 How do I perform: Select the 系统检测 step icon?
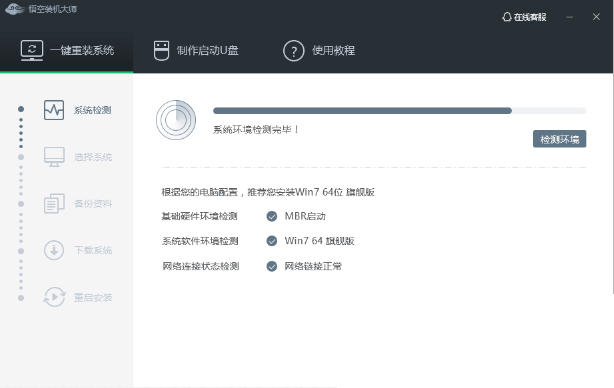tap(54, 110)
